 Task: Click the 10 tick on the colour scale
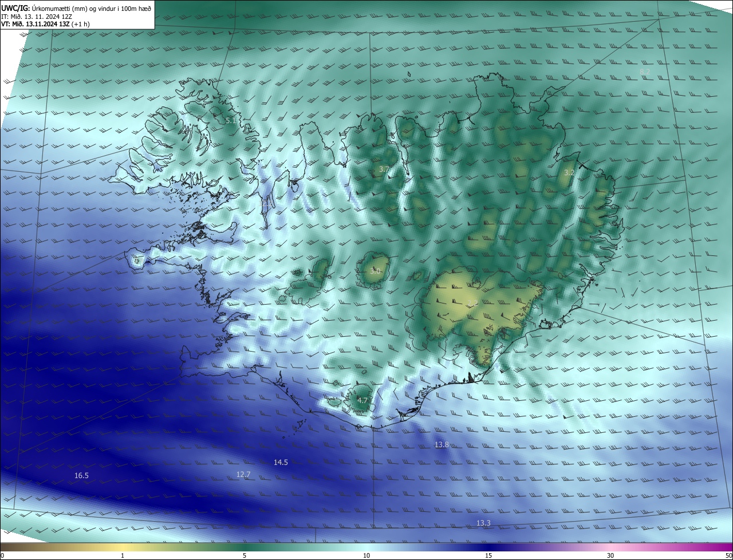coord(366,555)
